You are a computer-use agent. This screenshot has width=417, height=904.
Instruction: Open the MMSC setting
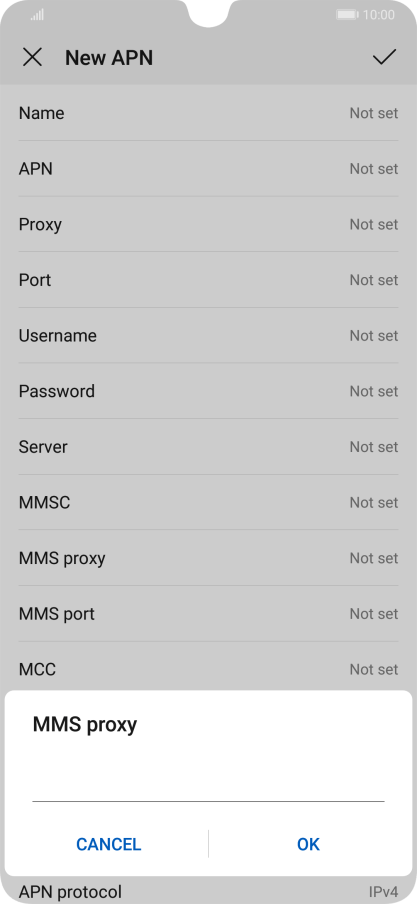[x=208, y=503]
